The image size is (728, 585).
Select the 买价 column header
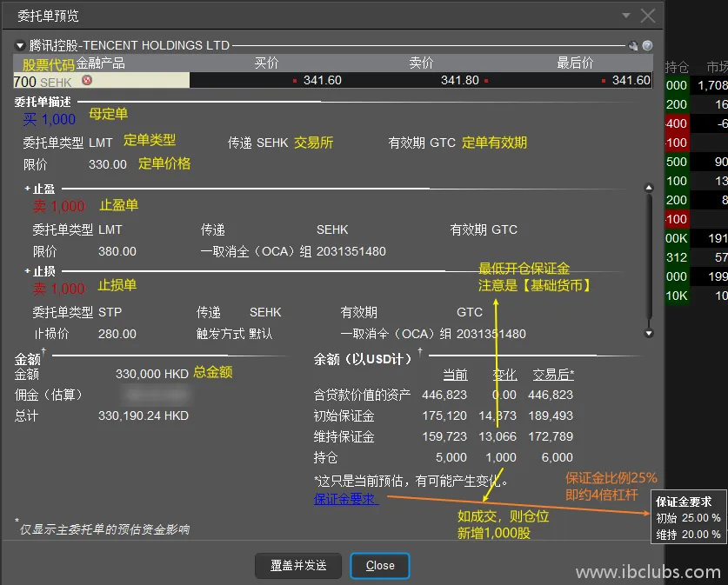266,63
